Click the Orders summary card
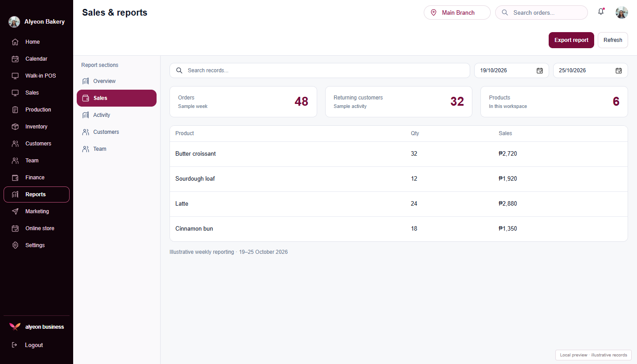This screenshot has width=637, height=364. (x=243, y=102)
